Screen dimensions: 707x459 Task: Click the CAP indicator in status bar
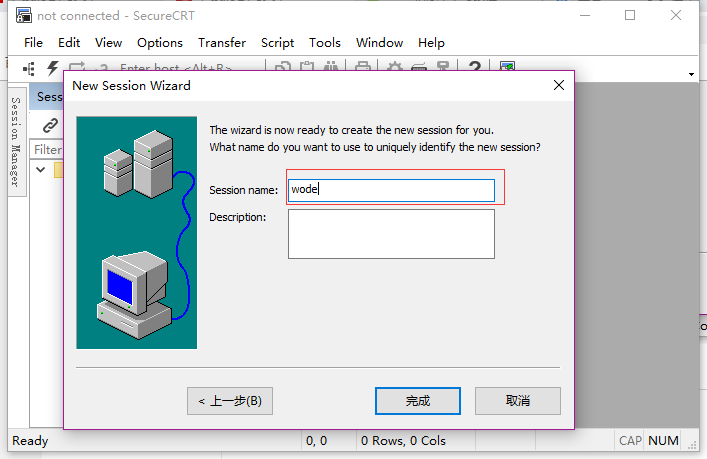630,441
